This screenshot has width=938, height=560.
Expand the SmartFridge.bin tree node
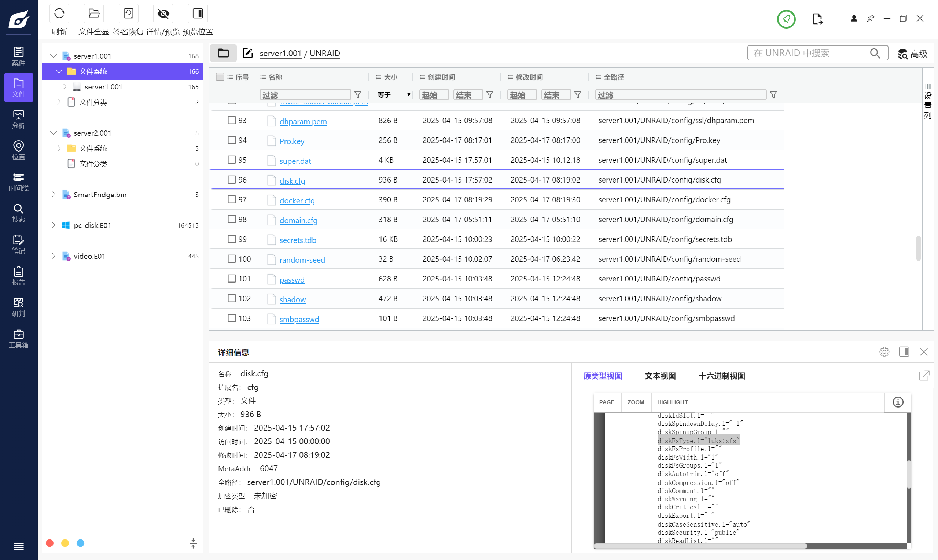[x=54, y=194]
